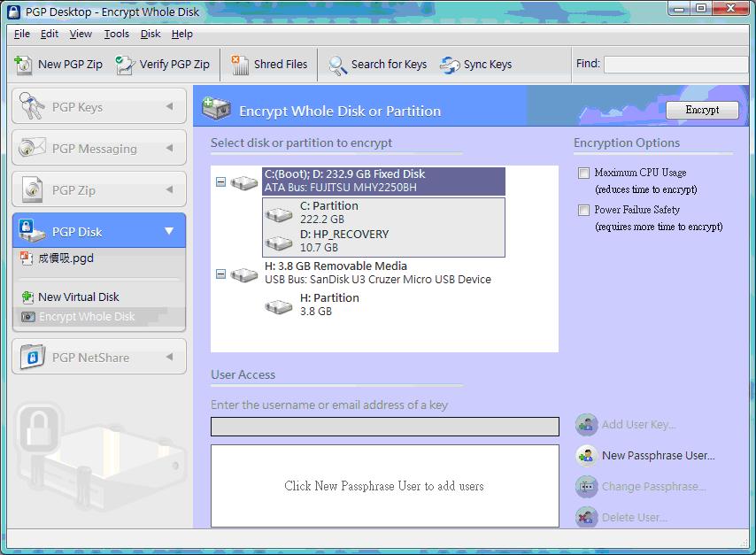Click the New Passphrase User icon
Image resolution: width=756 pixels, height=555 pixels.
(x=587, y=455)
